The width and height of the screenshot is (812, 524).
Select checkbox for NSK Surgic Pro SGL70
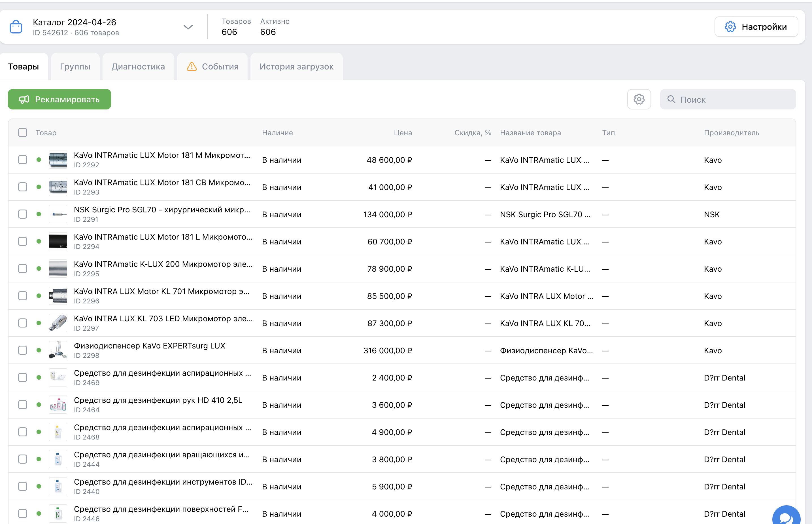pyautogui.click(x=23, y=214)
